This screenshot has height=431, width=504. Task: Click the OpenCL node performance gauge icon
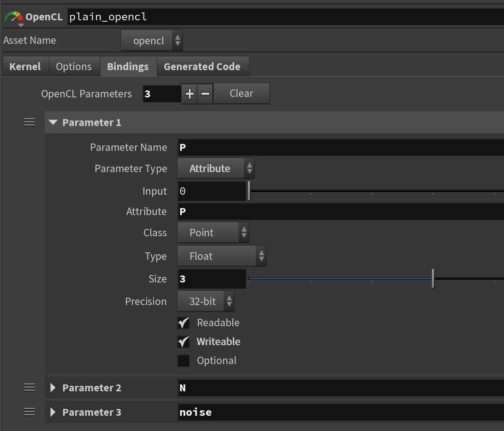click(13, 17)
